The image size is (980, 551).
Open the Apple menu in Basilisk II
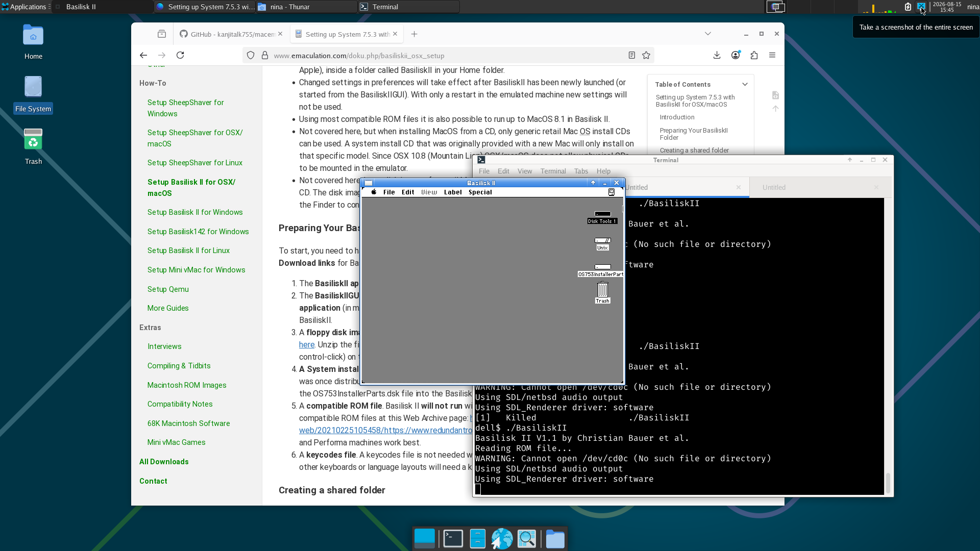pyautogui.click(x=374, y=192)
